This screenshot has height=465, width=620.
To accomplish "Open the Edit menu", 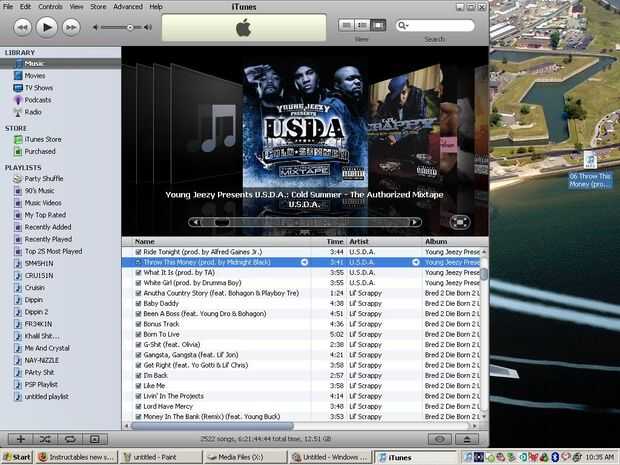I will tap(25, 6).
